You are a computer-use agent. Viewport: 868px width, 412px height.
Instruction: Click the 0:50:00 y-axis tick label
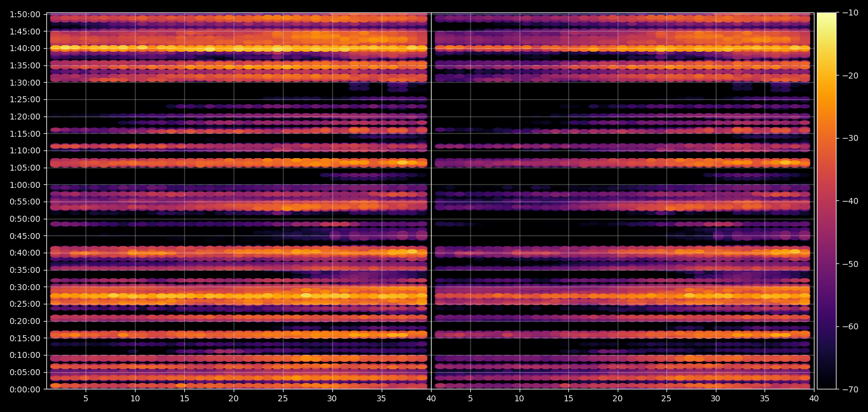[25, 219]
